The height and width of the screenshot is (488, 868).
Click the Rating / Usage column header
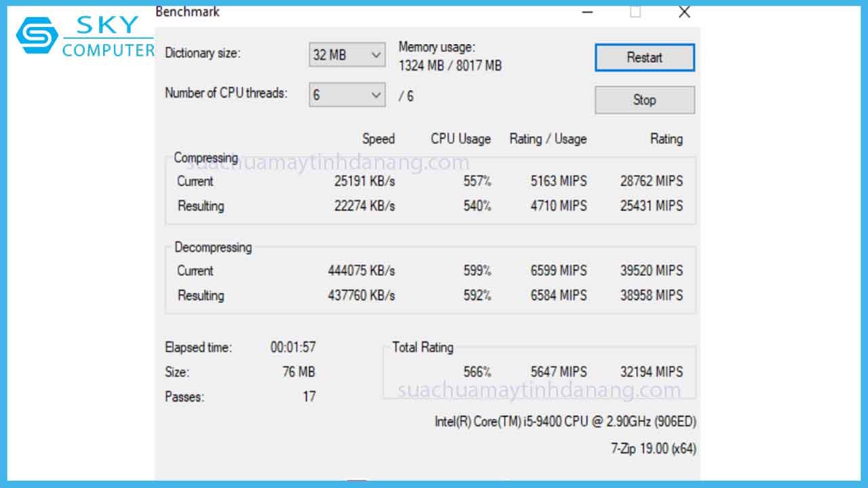point(548,139)
